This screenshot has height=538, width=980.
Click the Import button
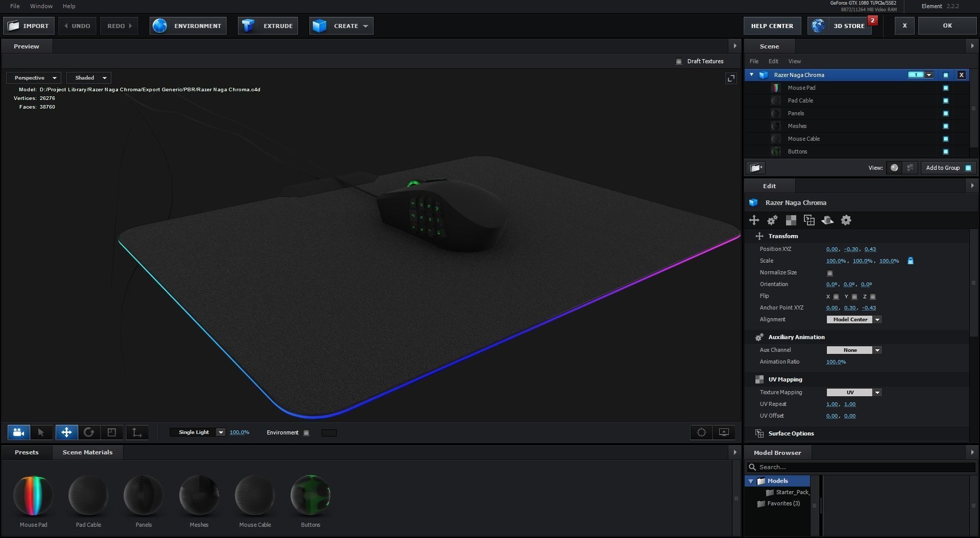(29, 26)
